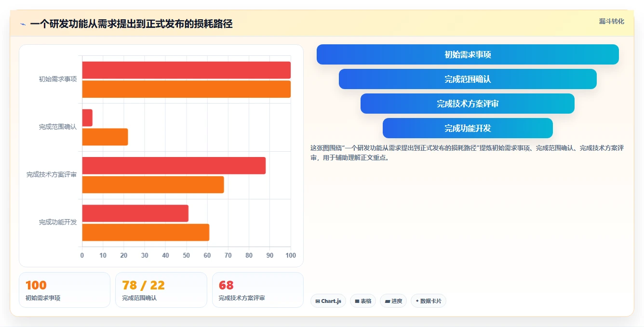
Task: Click x-axis tick value 50
Action: 187,255
